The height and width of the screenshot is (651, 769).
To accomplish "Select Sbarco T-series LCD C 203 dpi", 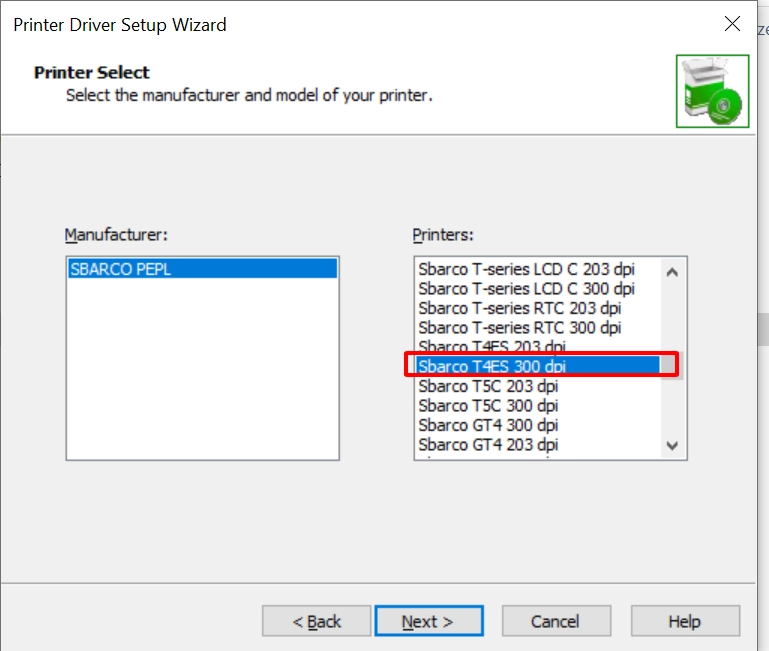I will click(526, 269).
